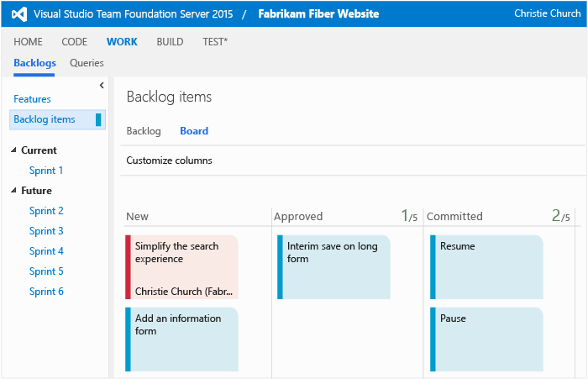This screenshot has width=588, height=379.
Task: Open the CODE hub
Action: [74, 42]
